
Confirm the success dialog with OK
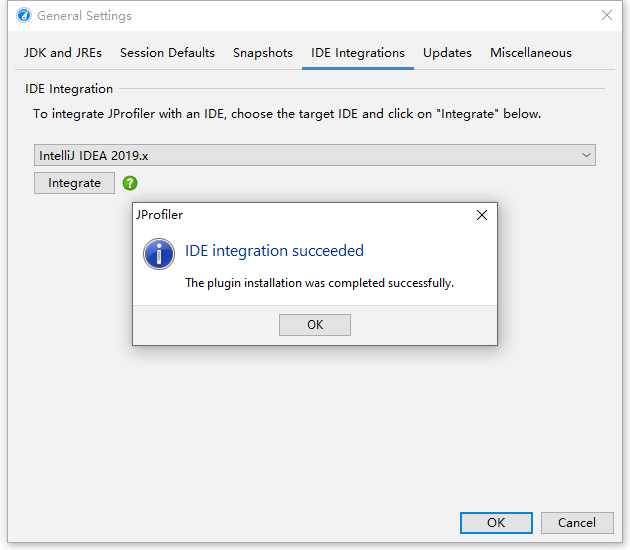[315, 324]
